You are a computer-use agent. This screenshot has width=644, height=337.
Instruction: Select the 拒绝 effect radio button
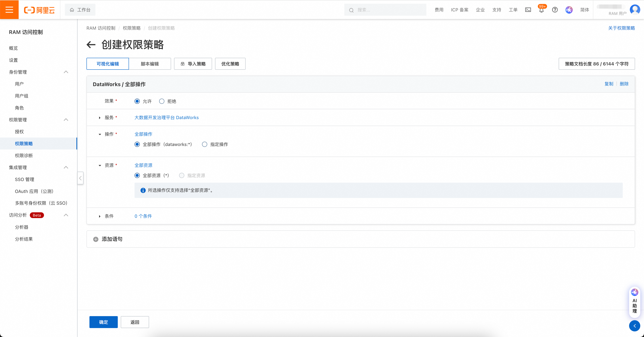tap(162, 101)
